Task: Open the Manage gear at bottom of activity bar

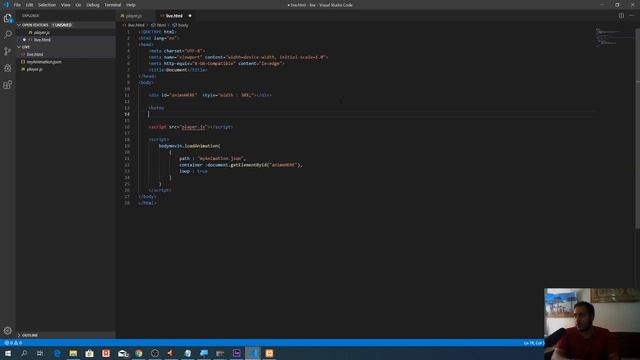Action: 7,331
